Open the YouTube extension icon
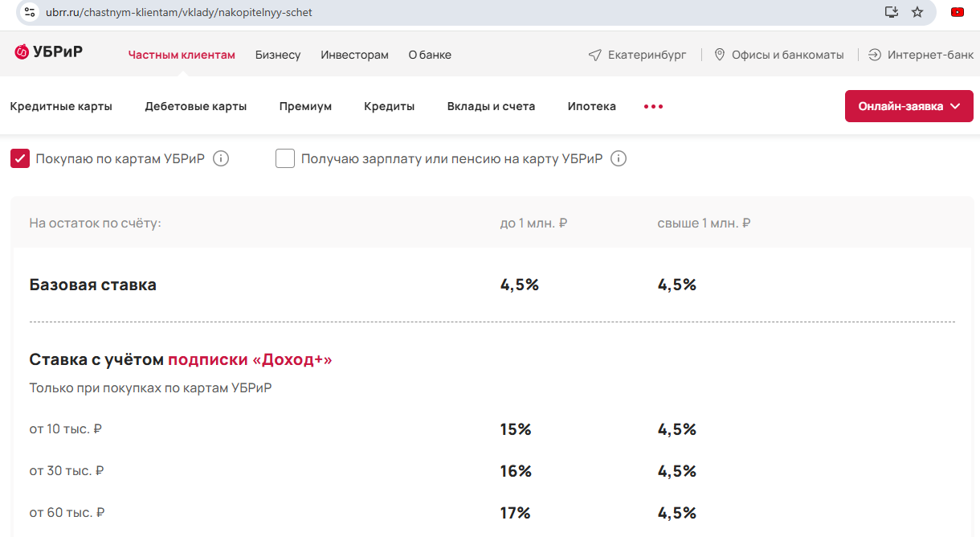The width and height of the screenshot is (980, 537). click(958, 12)
